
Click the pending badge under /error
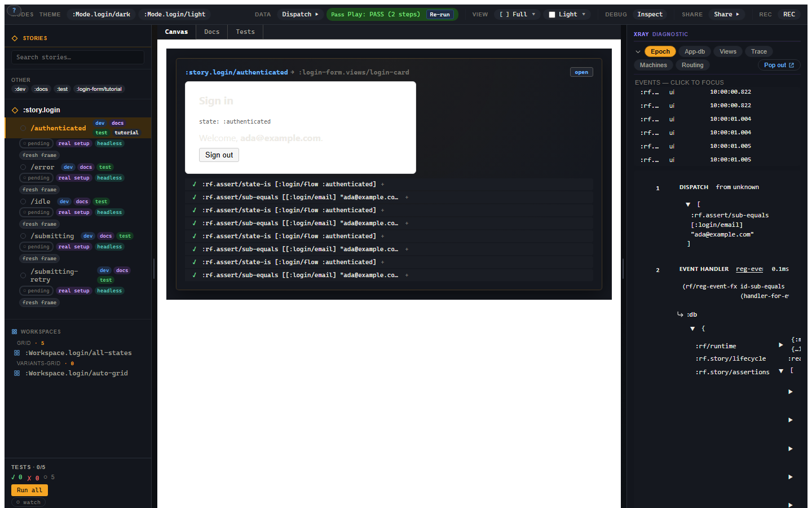coord(36,178)
